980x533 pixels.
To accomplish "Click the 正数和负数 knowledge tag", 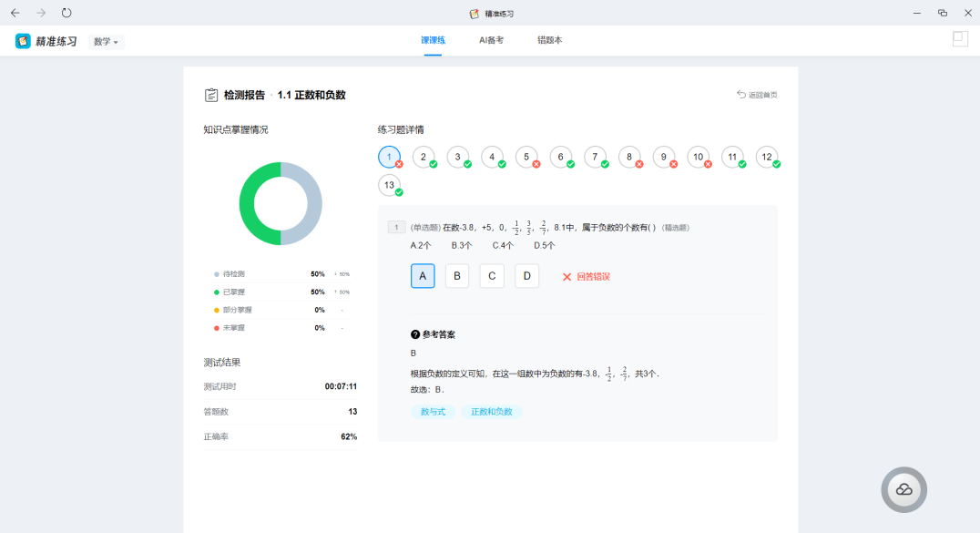I will click(492, 412).
